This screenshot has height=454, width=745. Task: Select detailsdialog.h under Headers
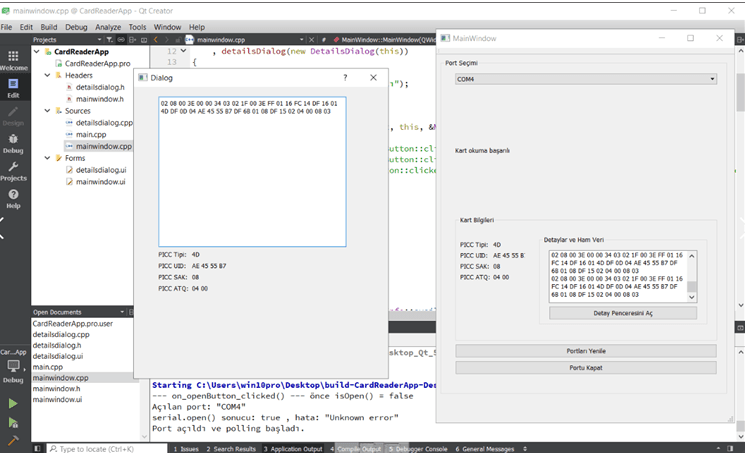(x=100, y=87)
